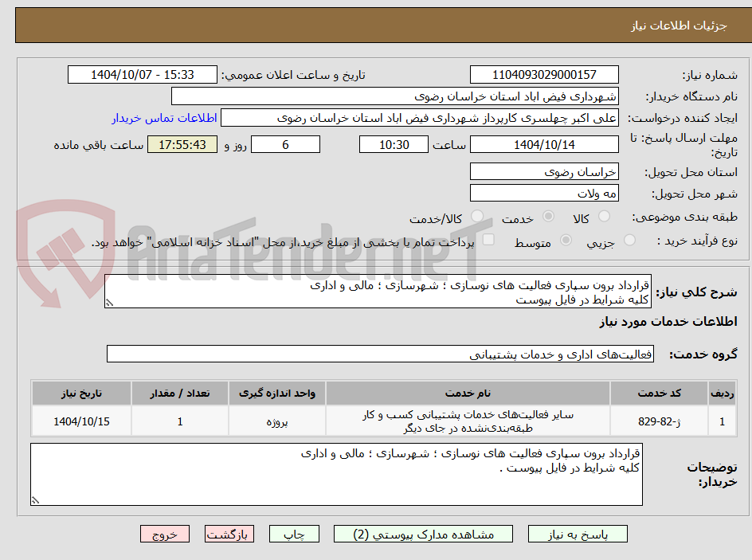
Task: Check the treasury documents payment checkbox
Action: (488, 238)
